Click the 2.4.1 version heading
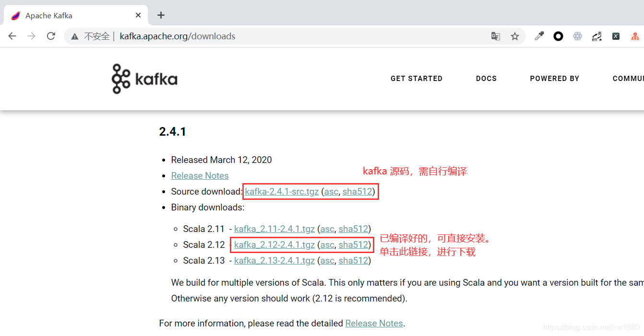Image resolution: width=644 pixels, height=336 pixels. 173,131
